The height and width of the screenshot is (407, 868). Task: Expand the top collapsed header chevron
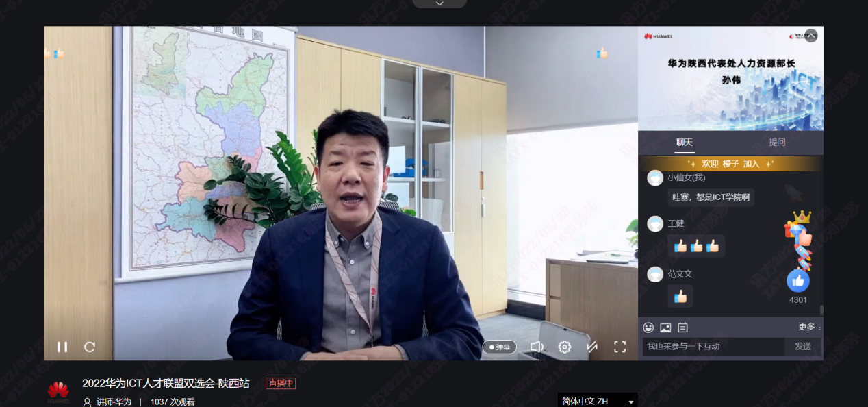[439, 3]
